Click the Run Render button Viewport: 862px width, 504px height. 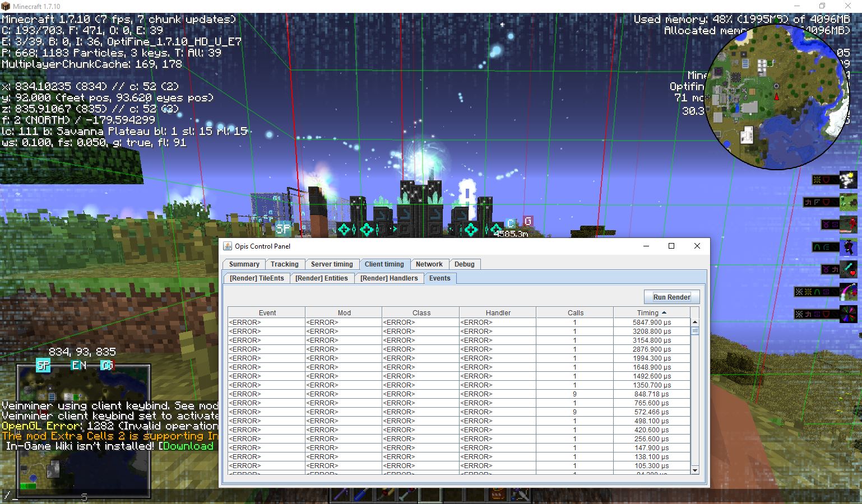tap(672, 296)
